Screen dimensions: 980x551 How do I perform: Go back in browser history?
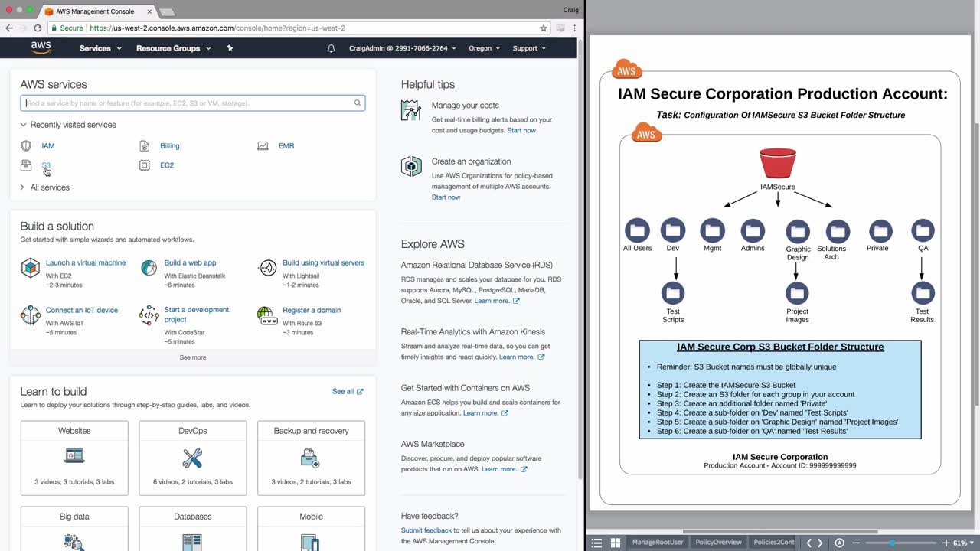[x=9, y=28]
